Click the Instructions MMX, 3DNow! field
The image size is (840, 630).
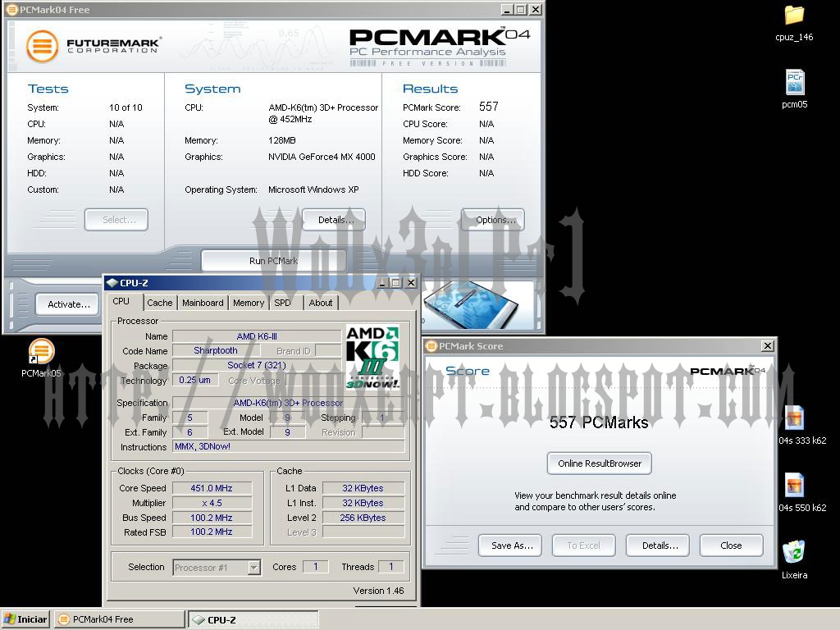pos(288,446)
